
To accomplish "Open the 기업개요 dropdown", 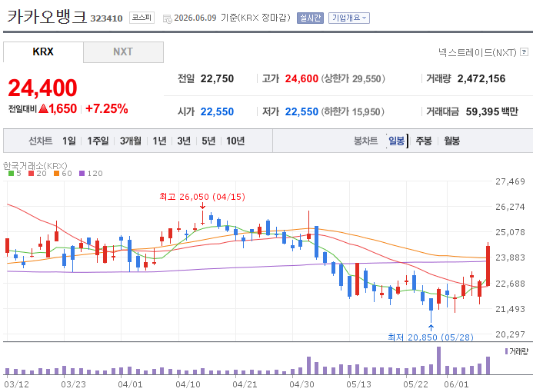I will (349, 18).
